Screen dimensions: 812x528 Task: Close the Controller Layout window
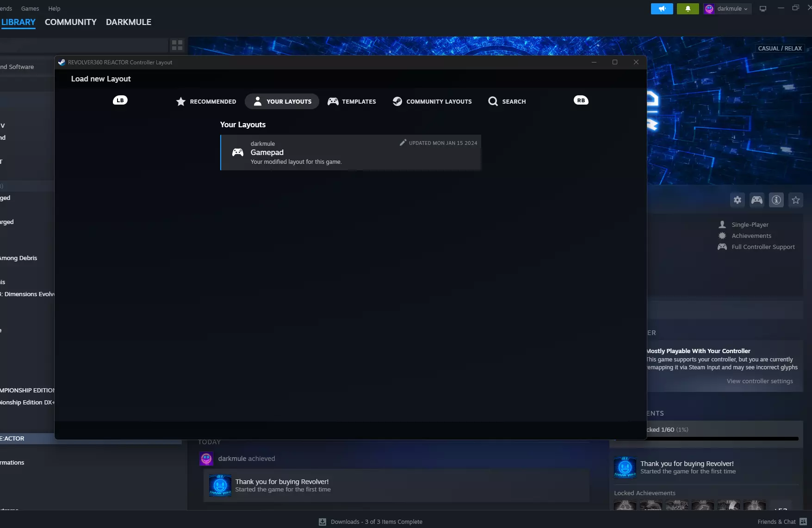pyautogui.click(x=636, y=62)
